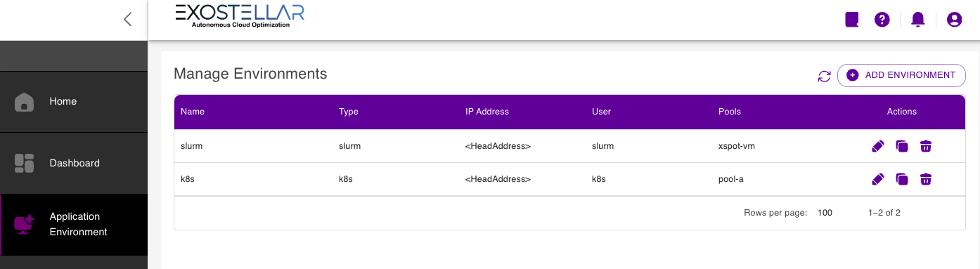Click the IP Address column header

(x=487, y=112)
